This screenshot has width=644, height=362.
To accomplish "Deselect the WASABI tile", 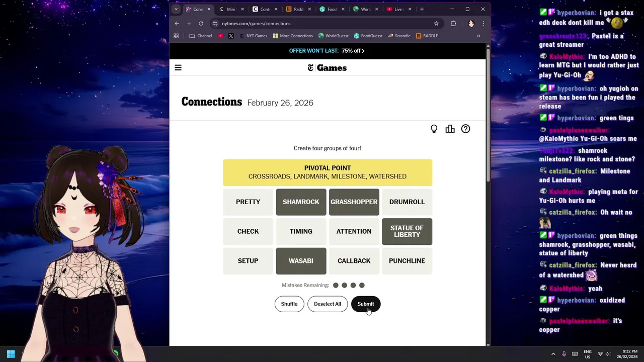I will coord(301,261).
